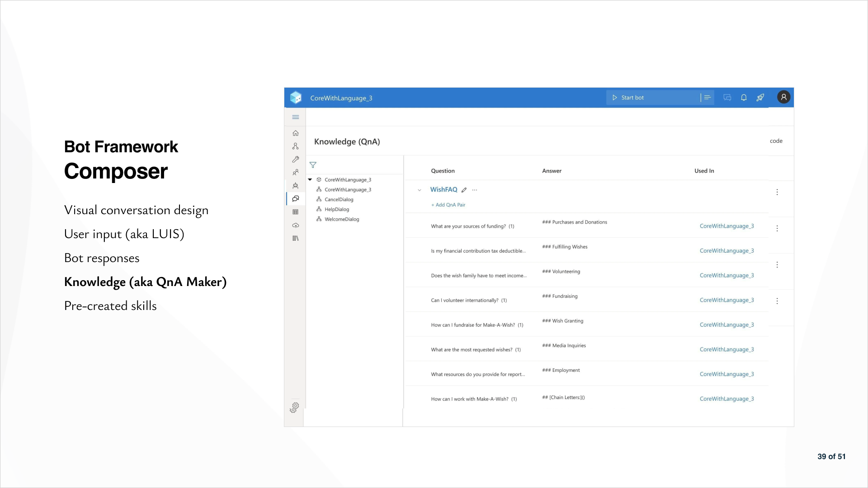This screenshot has width=868, height=488.
Task: Click the Question column header
Action: click(443, 171)
